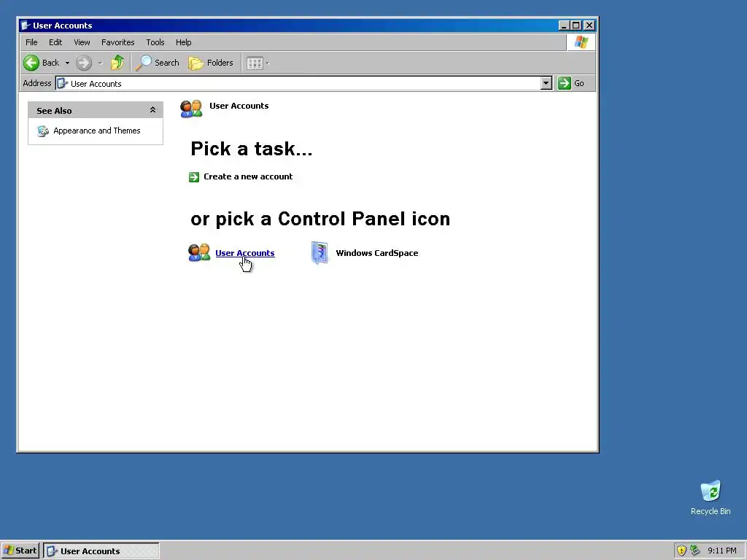Click green arrow beside Create a new account
The height and width of the screenshot is (560, 747).
click(x=194, y=177)
